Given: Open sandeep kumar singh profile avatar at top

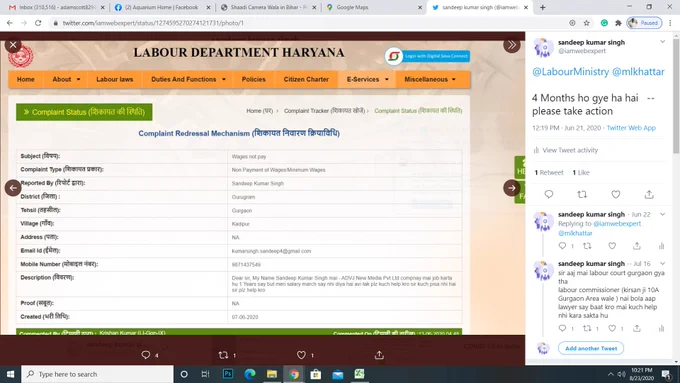Looking at the screenshot, I should point(543,47).
